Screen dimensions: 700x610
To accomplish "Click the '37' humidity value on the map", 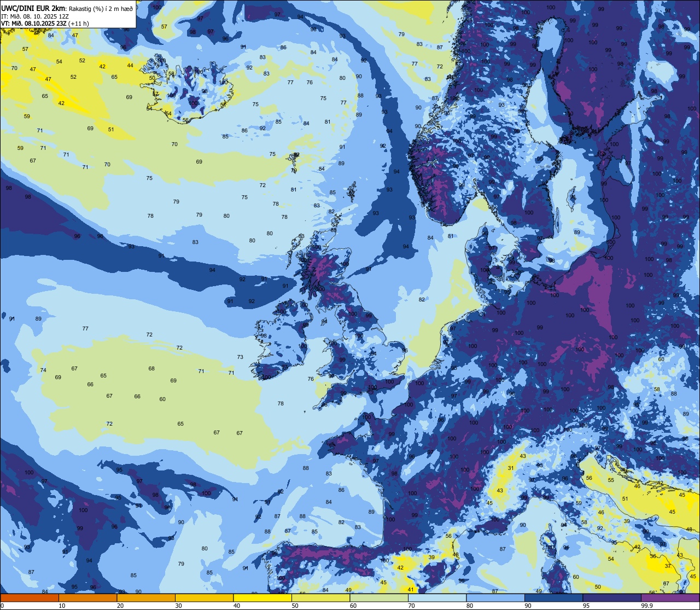I will tap(668, 566).
